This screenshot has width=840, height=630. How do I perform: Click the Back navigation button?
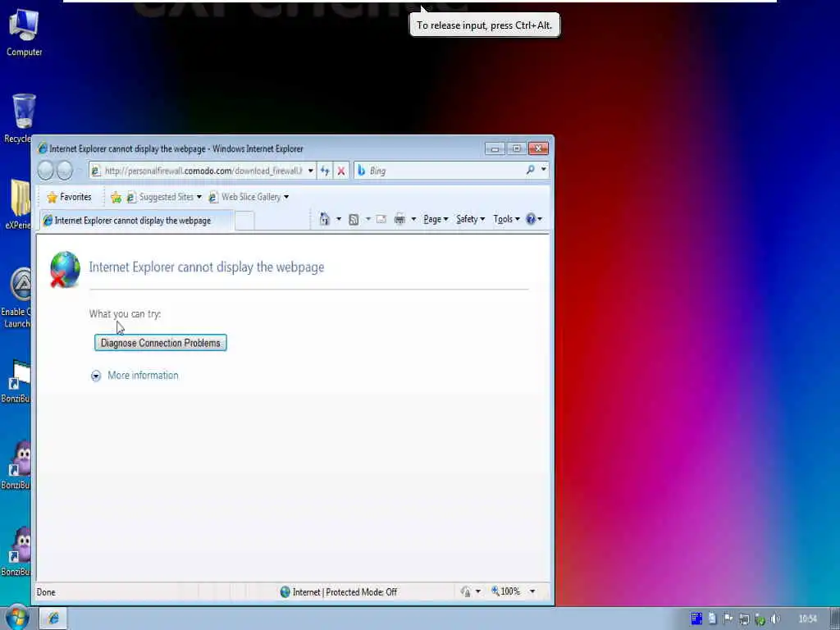pyautogui.click(x=46, y=171)
